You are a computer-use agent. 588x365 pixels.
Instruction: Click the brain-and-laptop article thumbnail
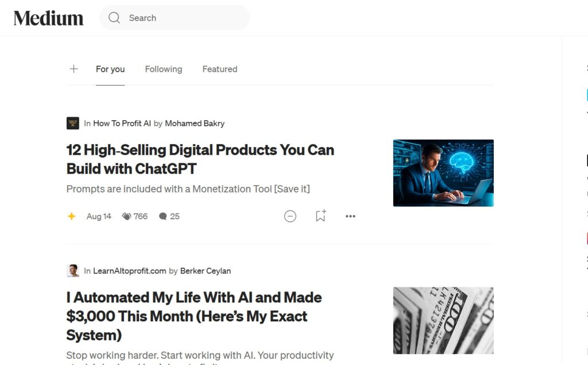(x=443, y=173)
